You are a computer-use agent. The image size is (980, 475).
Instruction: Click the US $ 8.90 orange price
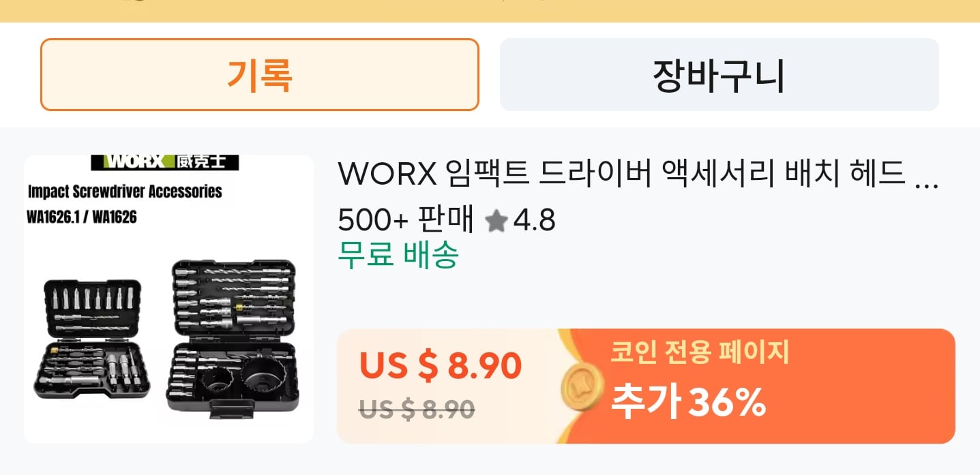coord(441,366)
